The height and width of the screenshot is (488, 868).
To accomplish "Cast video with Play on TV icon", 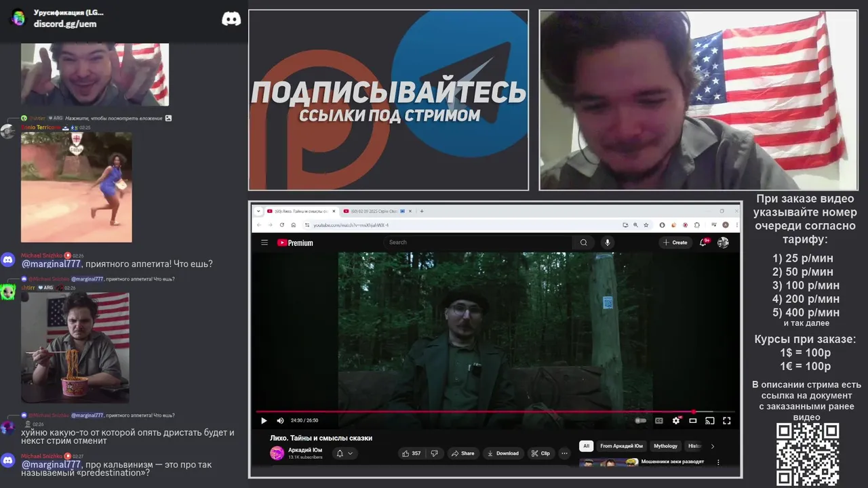I will (710, 420).
